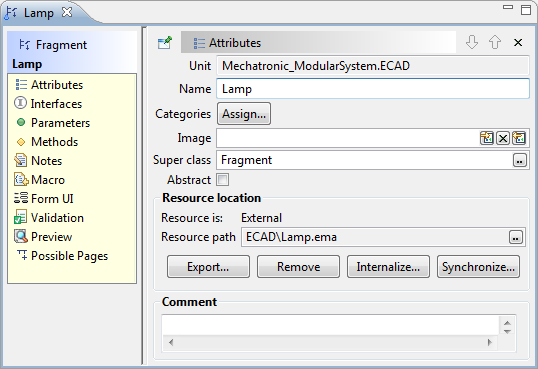Open the Notes section
Viewport: 538px width, 369px height.
[38, 161]
